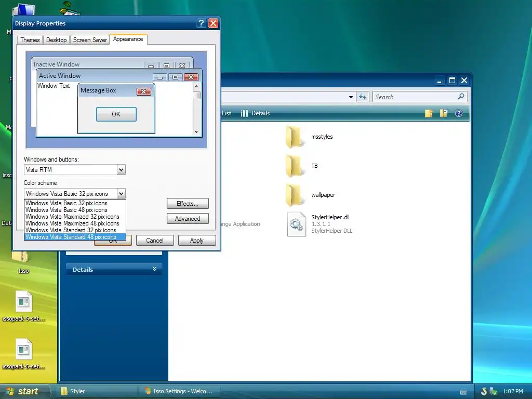Open the Desktop tab
Screen dimensions: 532x399
(x=56, y=39)
